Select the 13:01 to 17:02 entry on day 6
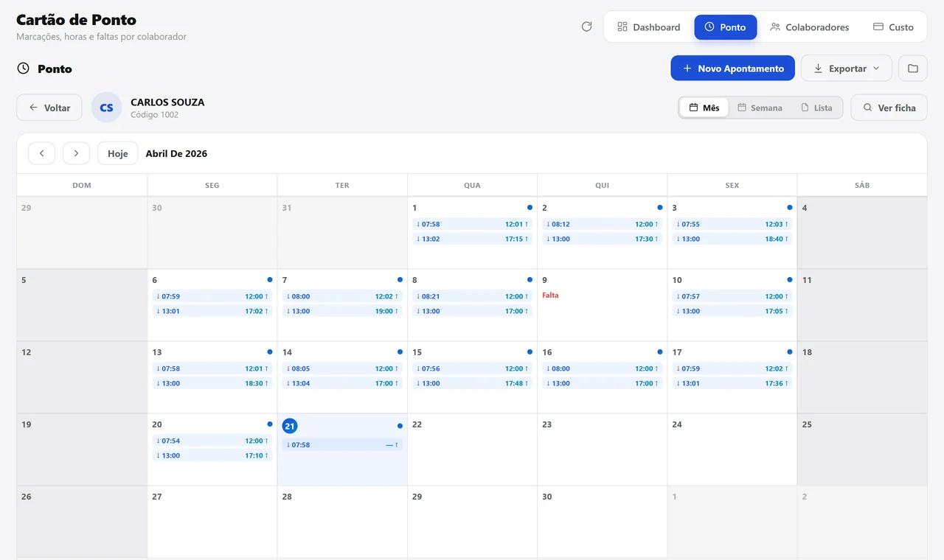Viewport: 944px width, 560px height. point(212,311)
